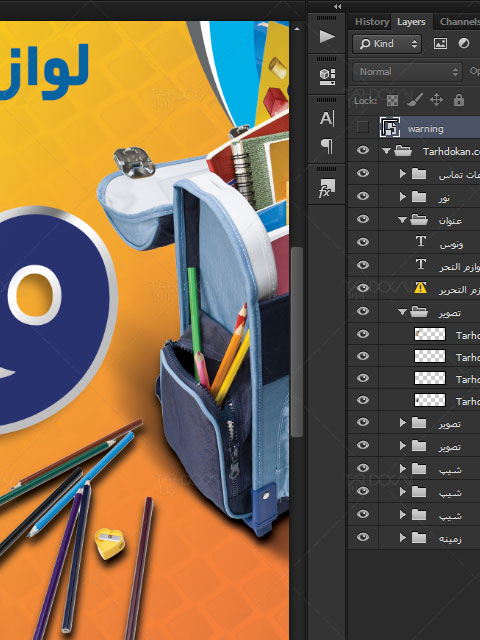Lock image pixels brush icon

tap(414, 100)
